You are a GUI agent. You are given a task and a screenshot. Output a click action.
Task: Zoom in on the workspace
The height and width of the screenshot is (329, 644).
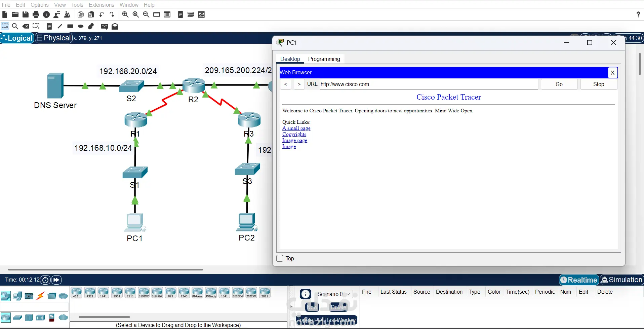click(125, 14)
